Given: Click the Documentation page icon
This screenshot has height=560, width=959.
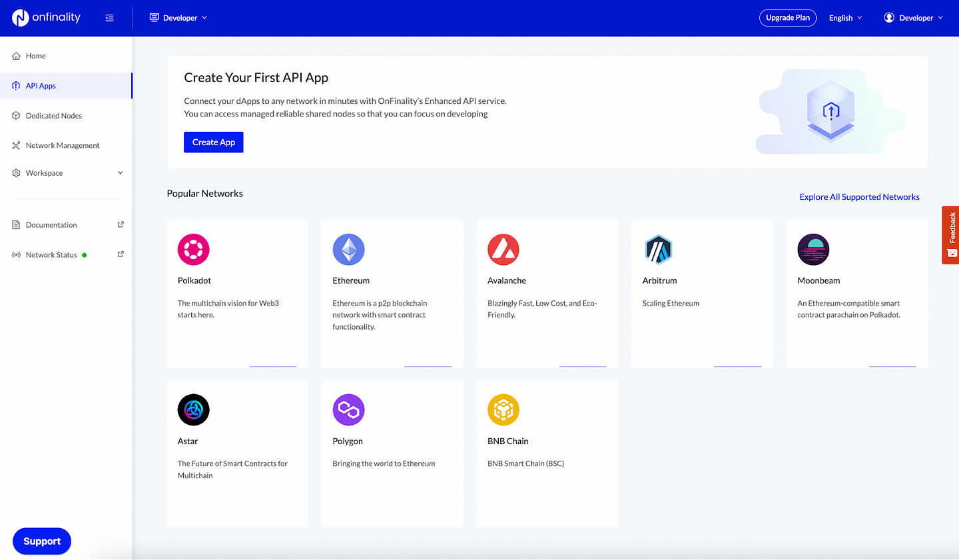Looking at the screenshot, I should 16,225.
